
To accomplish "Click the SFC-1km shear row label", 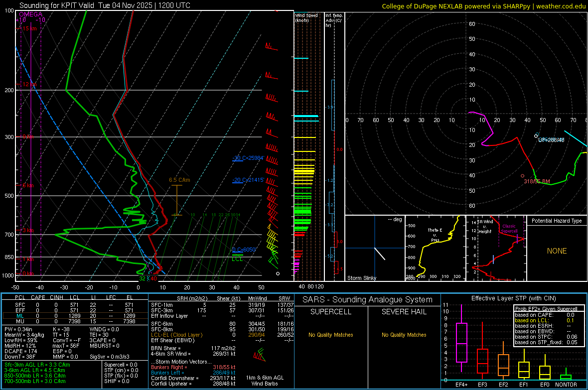I will [162, 305].
